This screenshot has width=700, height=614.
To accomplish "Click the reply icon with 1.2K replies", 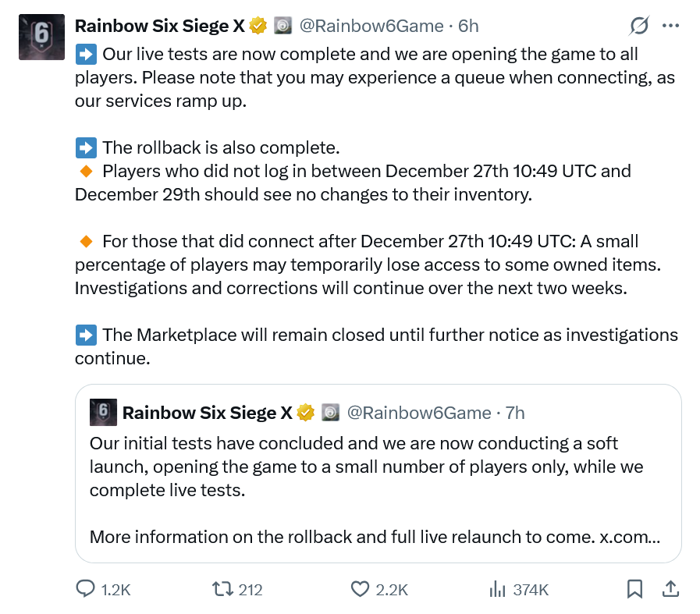I will [85, 589].
